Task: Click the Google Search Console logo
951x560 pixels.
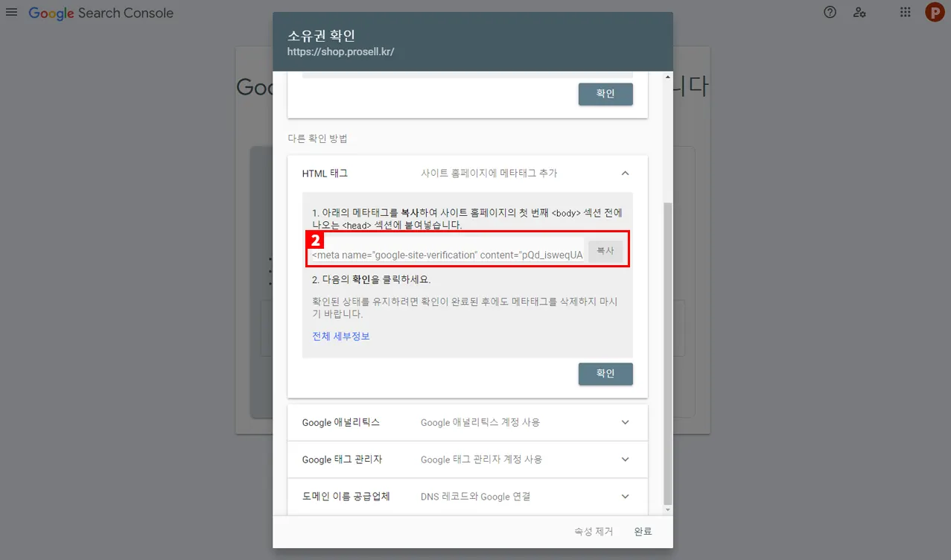Action: pos(101,13)
